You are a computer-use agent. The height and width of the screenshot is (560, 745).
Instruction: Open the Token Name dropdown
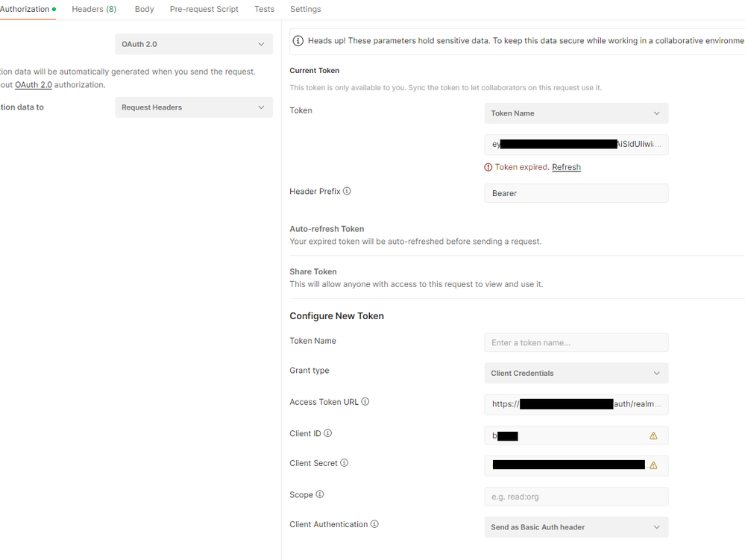tap(576, 113)
